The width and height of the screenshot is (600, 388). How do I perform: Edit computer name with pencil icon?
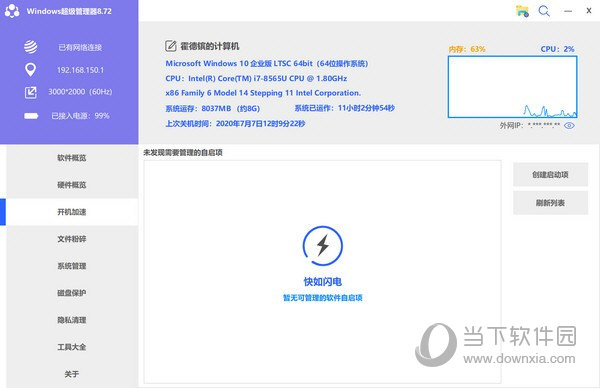pyautogui.click(x=170, y=46)
